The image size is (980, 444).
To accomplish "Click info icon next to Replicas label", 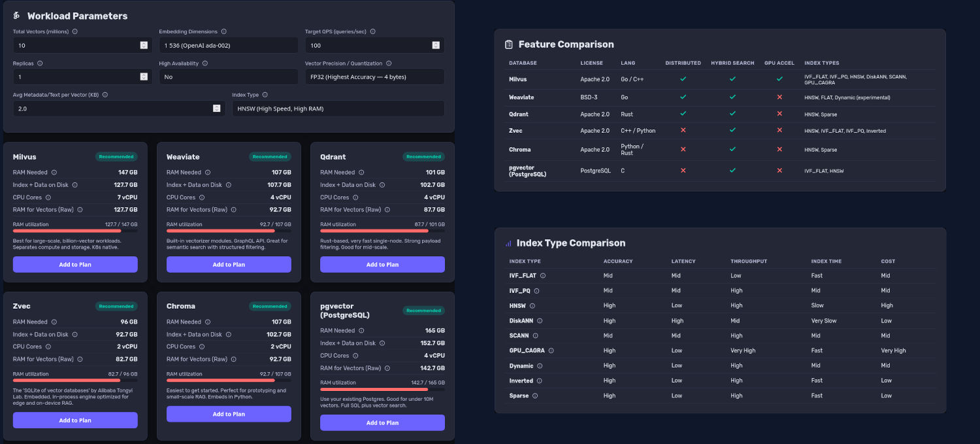I will (x=40, y=63).
